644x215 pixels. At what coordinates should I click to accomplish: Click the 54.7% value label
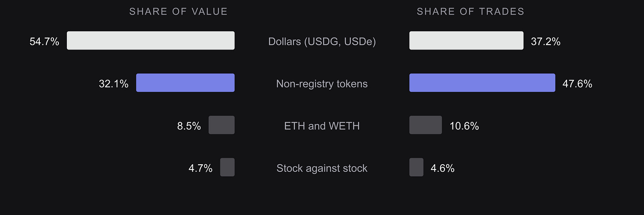click(x=44, y=42)
